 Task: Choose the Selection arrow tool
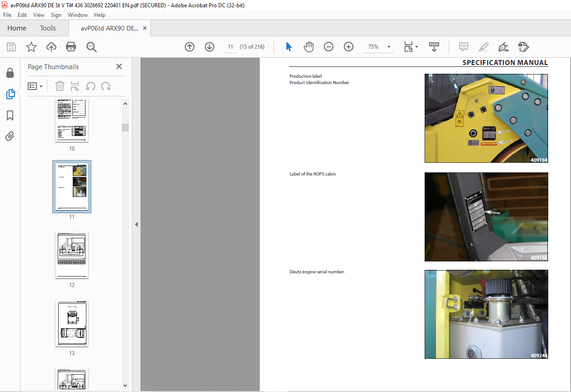[289, 47]
